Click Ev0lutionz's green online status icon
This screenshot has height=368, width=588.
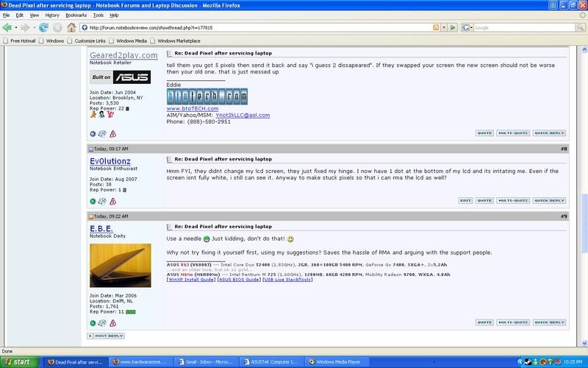[x=93, y=201]
